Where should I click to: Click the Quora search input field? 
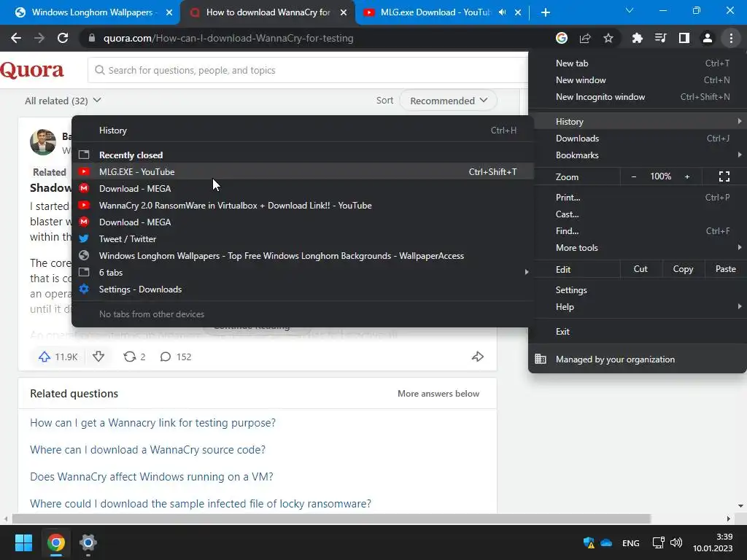[308, 70]
